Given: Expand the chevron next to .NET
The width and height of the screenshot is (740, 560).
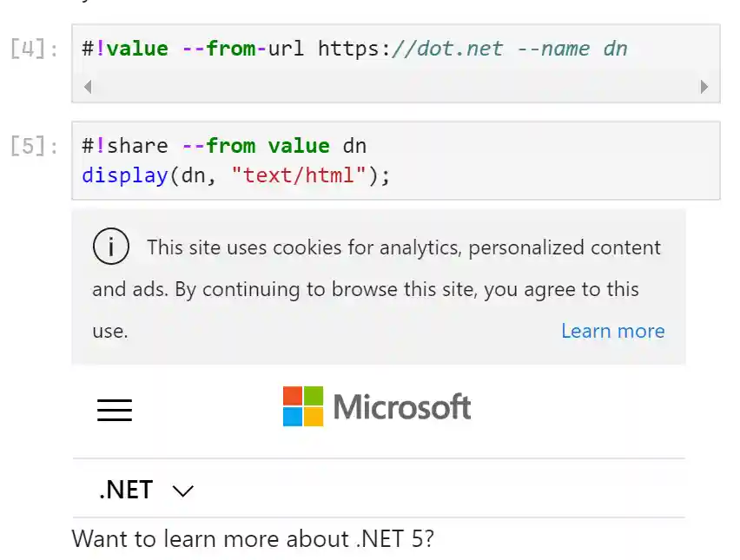Looking at the screenshot, I should tap(183, 491).
